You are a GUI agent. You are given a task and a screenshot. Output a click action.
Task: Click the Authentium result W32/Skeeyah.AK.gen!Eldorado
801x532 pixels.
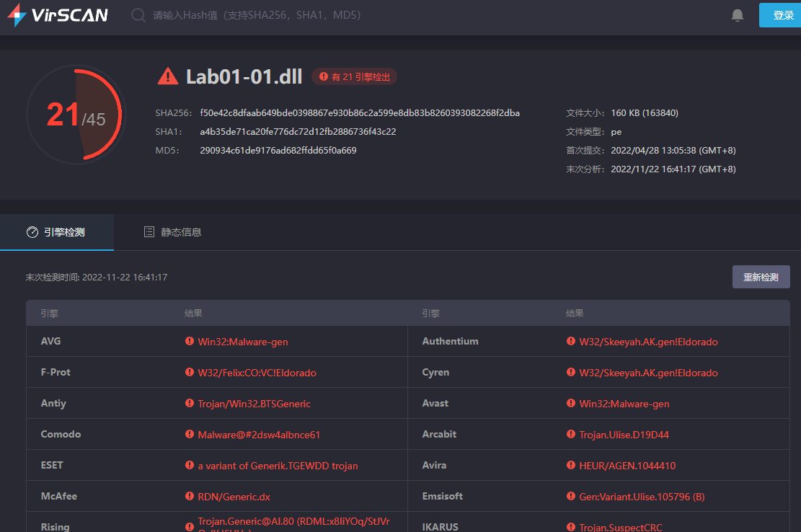coord(648,342)
